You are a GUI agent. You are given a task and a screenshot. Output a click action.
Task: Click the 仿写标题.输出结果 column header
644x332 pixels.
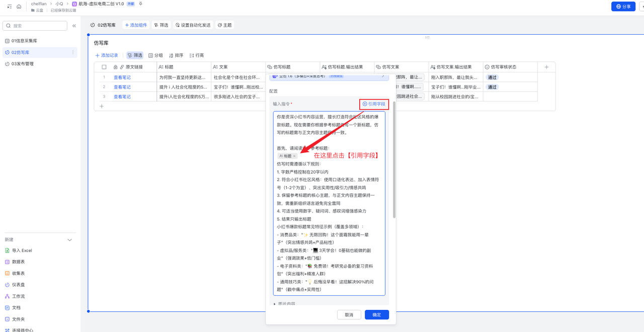point(347,67)
